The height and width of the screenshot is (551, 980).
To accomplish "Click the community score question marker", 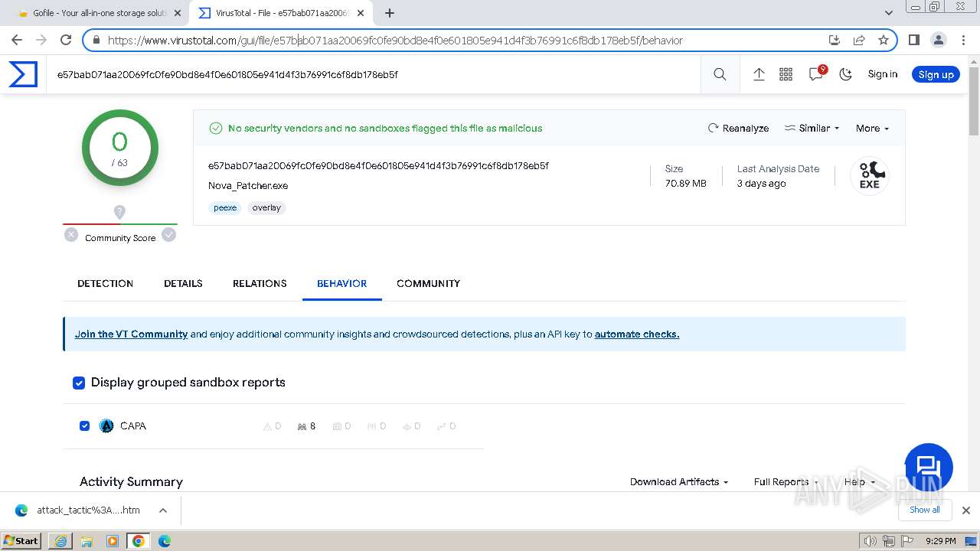I will [119, 212].
